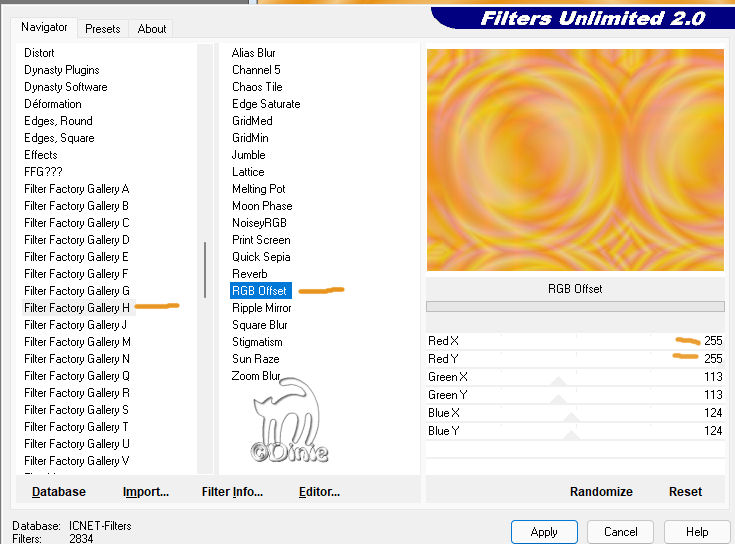Select Filter Factory Gallery T

pos(76,427)
